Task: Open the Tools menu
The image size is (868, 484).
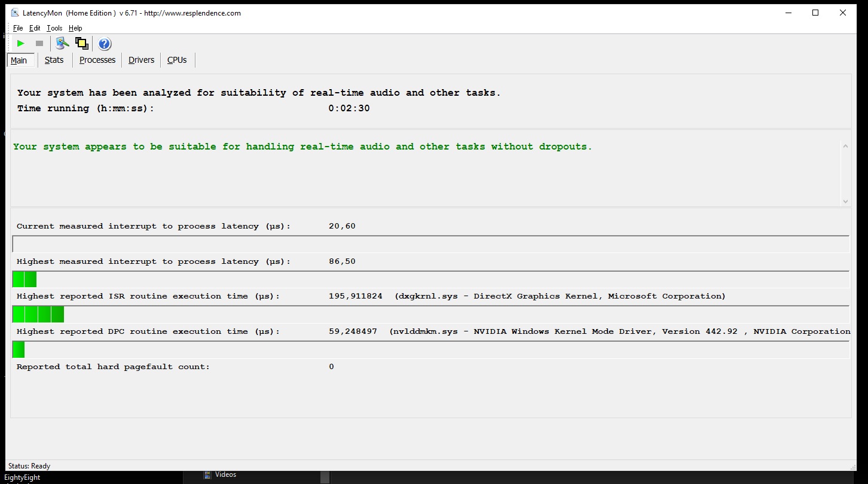Action: coord(54,28)
